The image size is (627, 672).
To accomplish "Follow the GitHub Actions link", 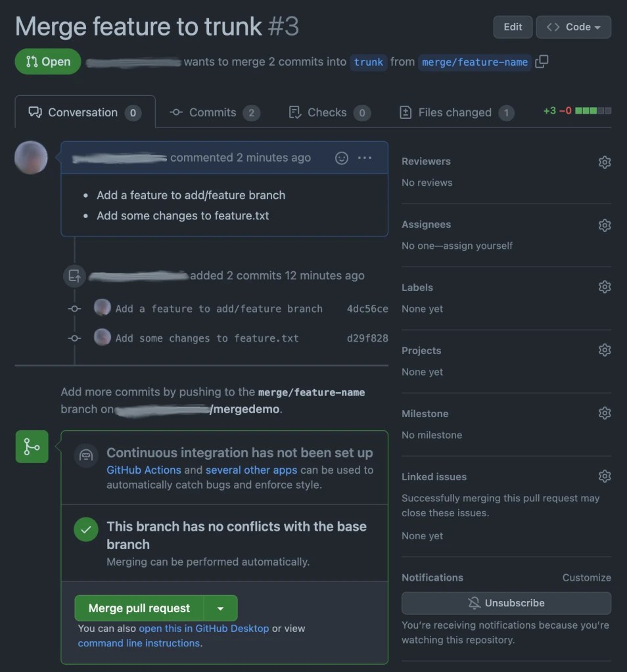I will 144,470.
